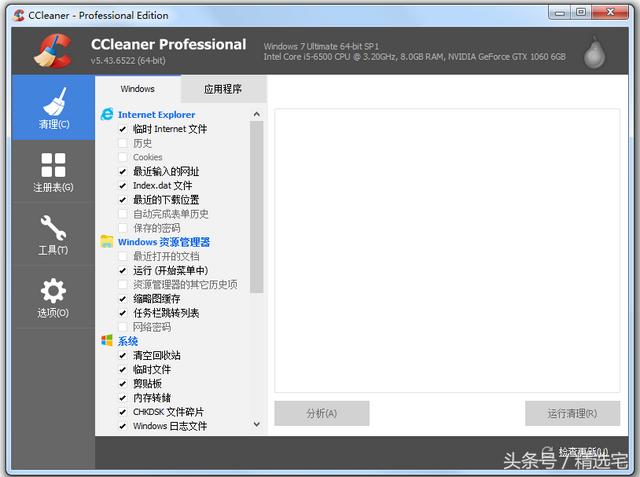Click the scroll down arrow of the cleaner list
Screen dimensions: 640x477
point(256,425)
